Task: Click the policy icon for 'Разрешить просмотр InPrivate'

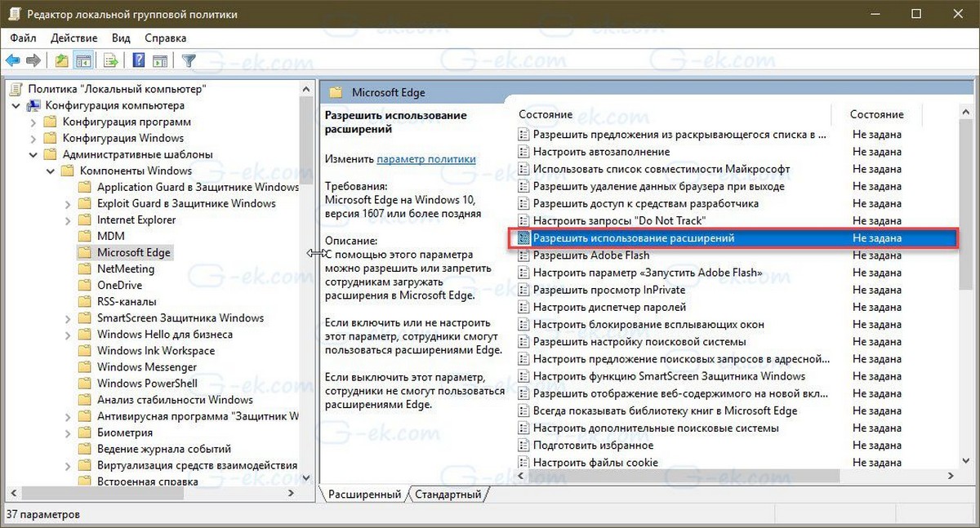Action: point(524,290)
